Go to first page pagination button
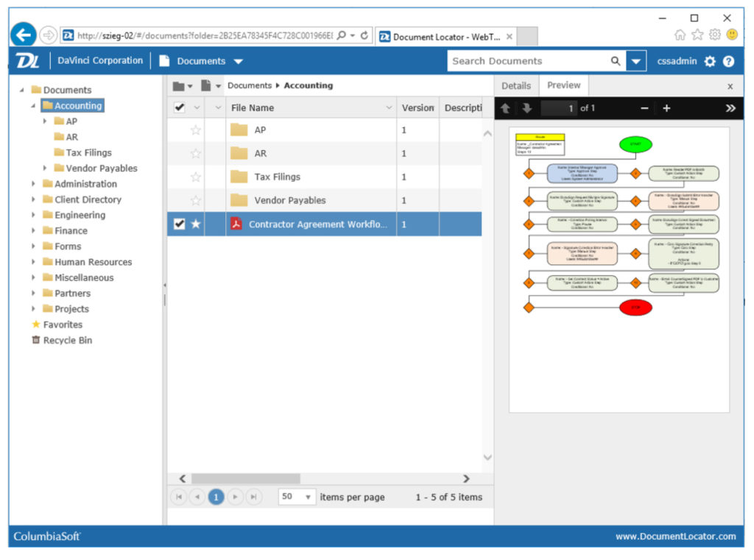 click(179, 497)
